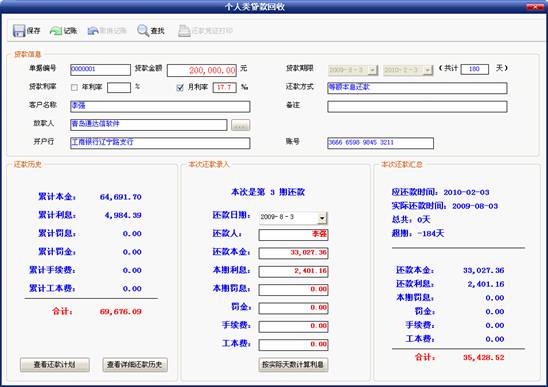Click the 月利率 field showing 17.7
Image resolution: width=548 pixels, height=387 pixels.
pos(224,87)
